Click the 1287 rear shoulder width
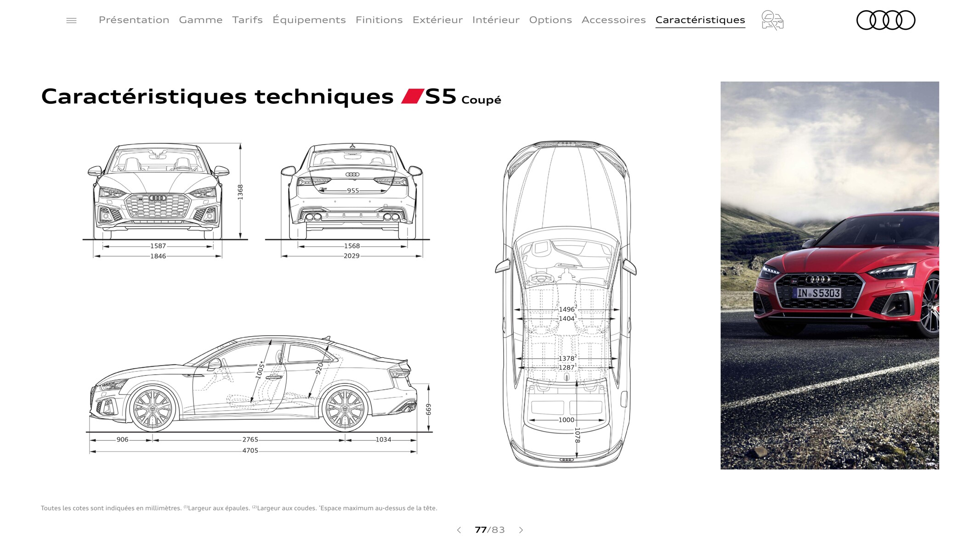This screenshot has width=980, height=551. (567, 367)
